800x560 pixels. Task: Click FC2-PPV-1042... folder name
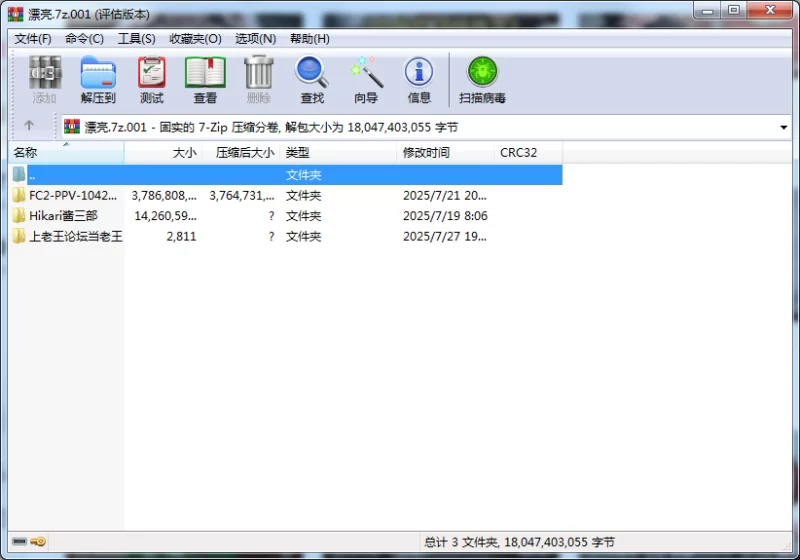pyautogui.click(x=73, y=195)
